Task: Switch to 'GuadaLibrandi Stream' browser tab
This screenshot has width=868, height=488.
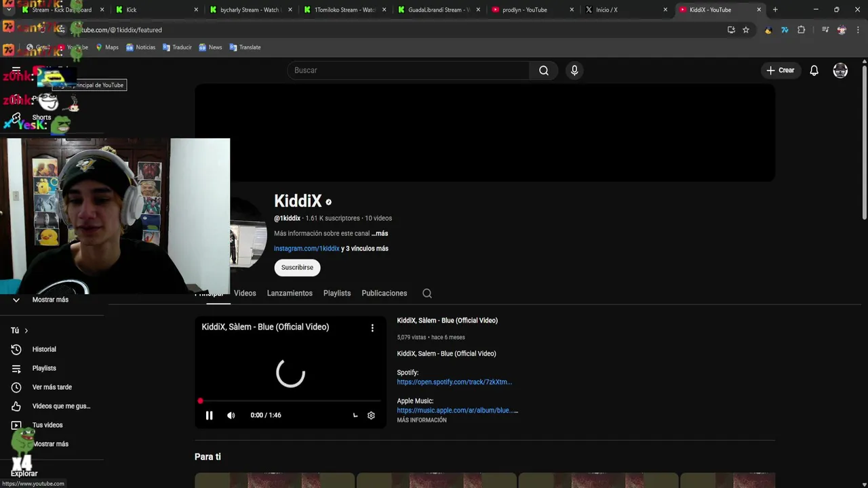Action: [438, 10]
